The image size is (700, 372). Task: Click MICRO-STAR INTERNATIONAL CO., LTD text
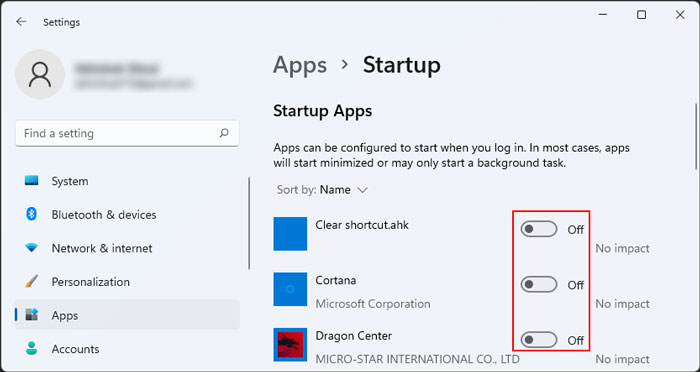point(417,359)
